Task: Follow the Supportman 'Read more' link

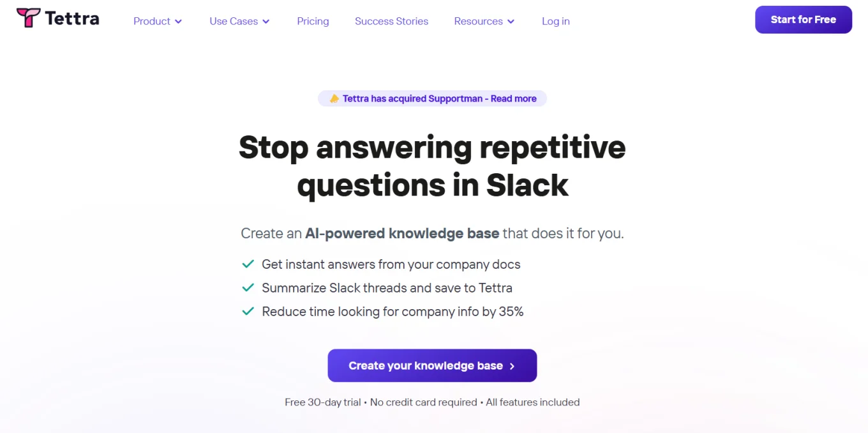Action: [x=513, y=98]
